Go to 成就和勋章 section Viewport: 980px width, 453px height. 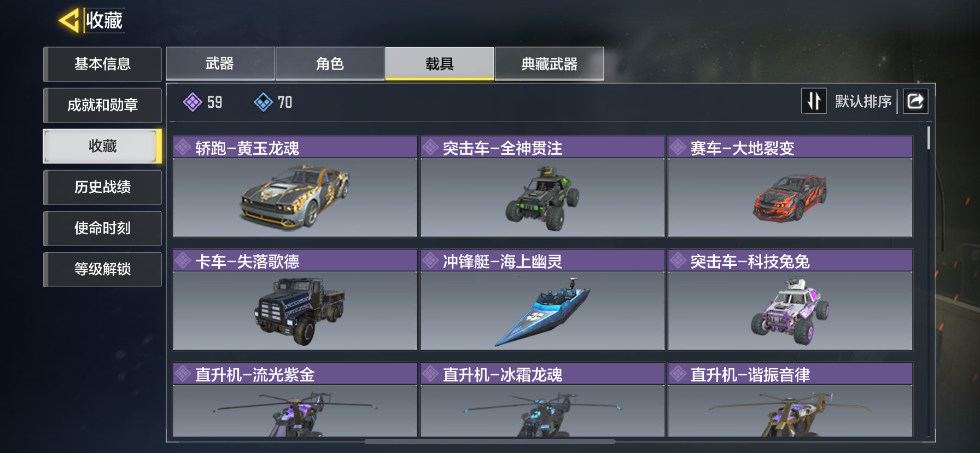coord(102,105)
